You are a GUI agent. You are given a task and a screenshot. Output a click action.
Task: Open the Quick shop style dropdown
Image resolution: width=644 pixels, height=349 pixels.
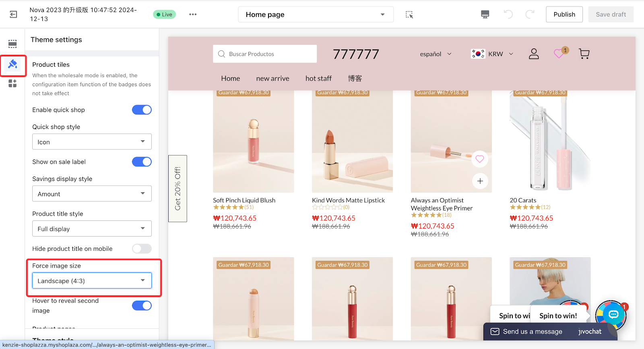point(92,142)
